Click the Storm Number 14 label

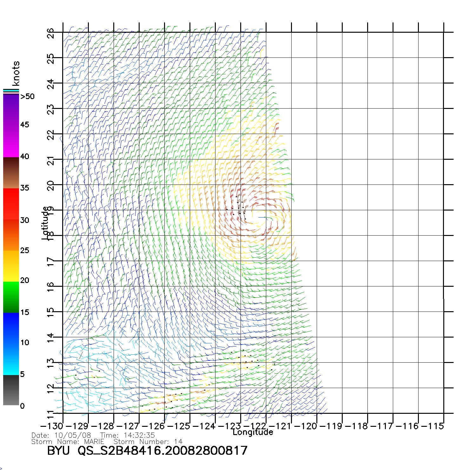[x=148, y=442]
